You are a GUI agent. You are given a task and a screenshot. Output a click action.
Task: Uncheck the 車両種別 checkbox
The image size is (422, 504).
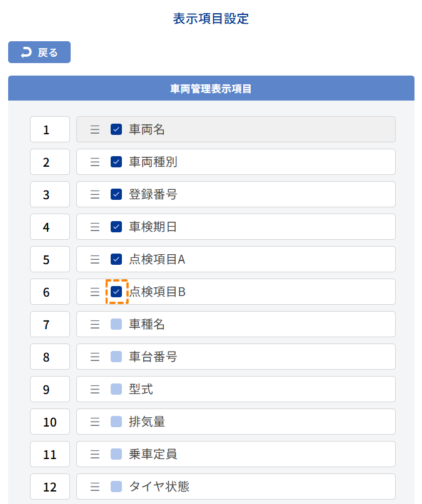(116, 162)
